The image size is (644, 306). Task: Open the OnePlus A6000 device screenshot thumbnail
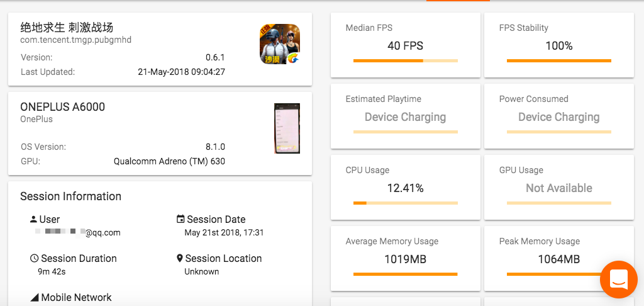(287, 128)
